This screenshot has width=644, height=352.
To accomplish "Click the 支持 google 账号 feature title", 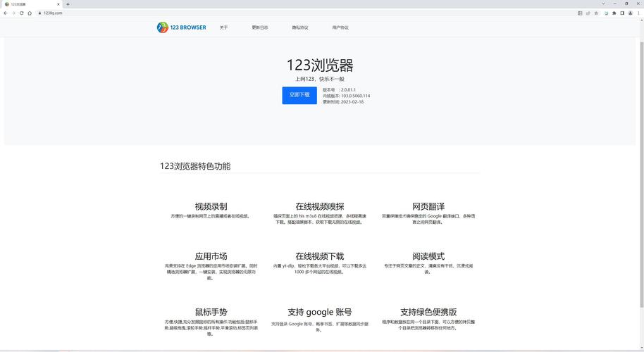I will [x=320, y=312].
